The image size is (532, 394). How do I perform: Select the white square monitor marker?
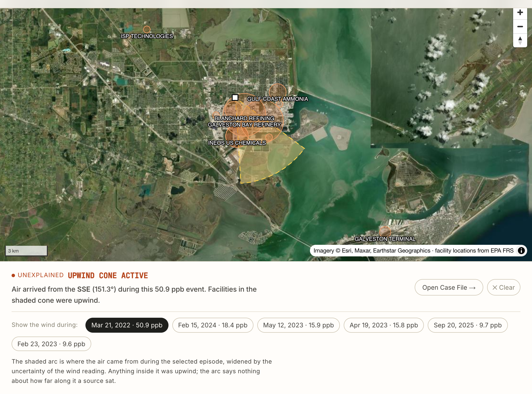235,98
